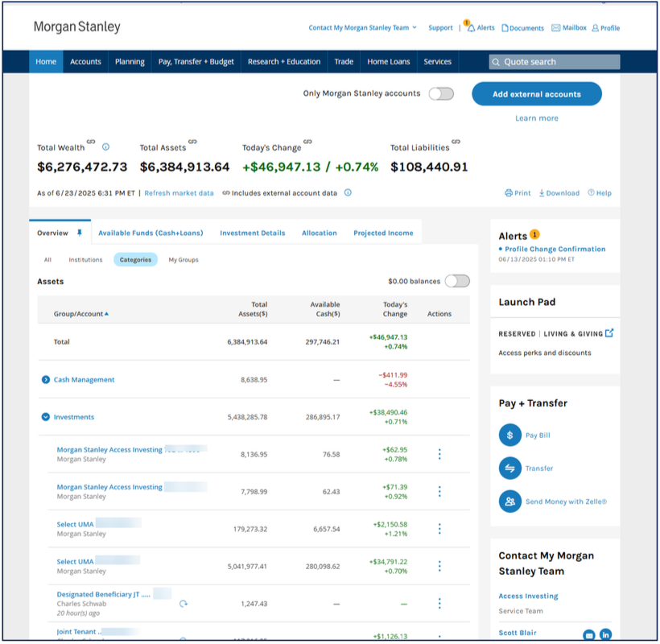Click the link icon above Today's Change
Screen dimensions: 660x644
click(x=307, y=142)
